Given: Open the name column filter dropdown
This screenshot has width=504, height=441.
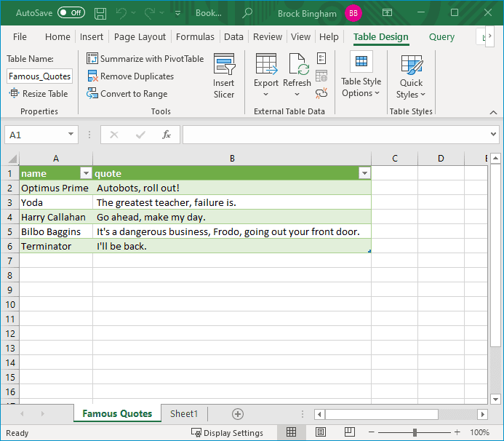Looking at the screenshot, I should (86, 173).
